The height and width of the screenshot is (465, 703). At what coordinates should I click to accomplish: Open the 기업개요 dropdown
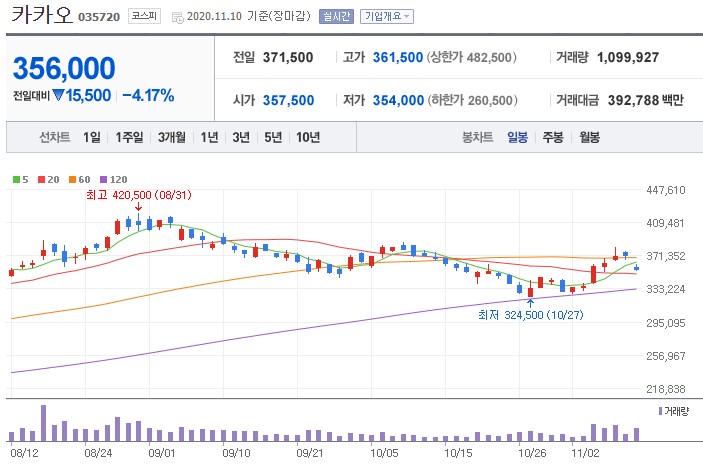click(x=387, y=17)
